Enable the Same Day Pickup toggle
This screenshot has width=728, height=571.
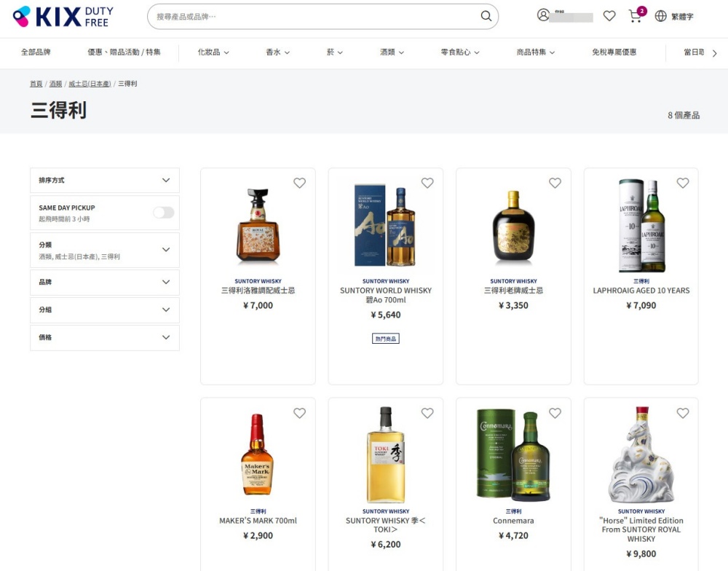point(164,213)
